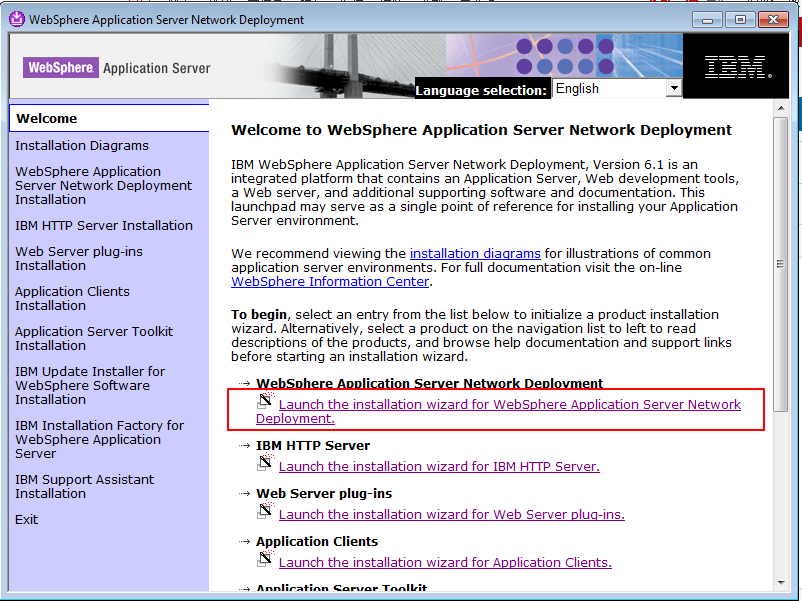Open IBM Support Assistant Installation
This screenshot has width=802, height=601.
point(84,486)
